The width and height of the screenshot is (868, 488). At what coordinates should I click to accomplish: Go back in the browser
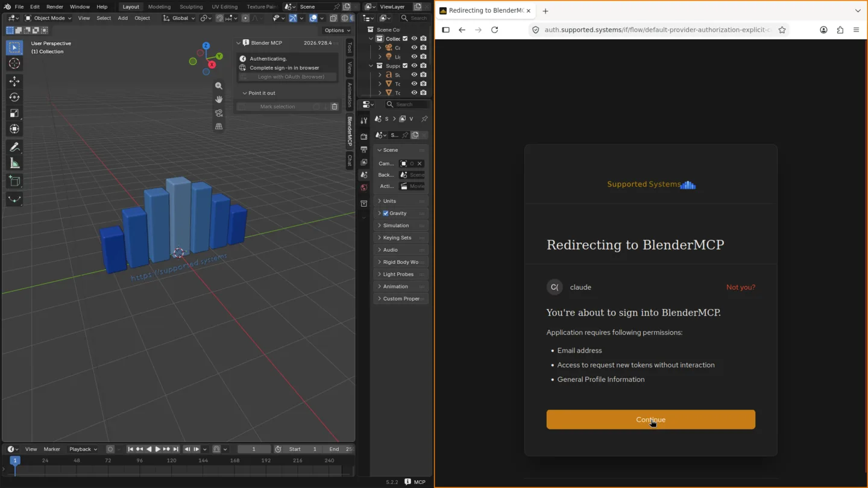pyautogui.click(x=462, y=30)
